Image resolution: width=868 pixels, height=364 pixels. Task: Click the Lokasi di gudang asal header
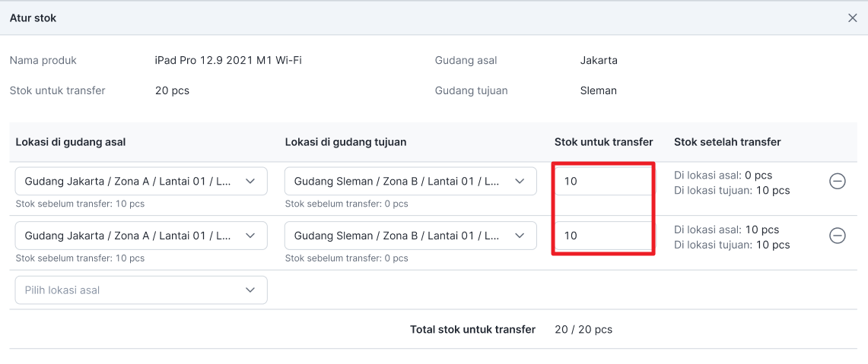point(71,142)
